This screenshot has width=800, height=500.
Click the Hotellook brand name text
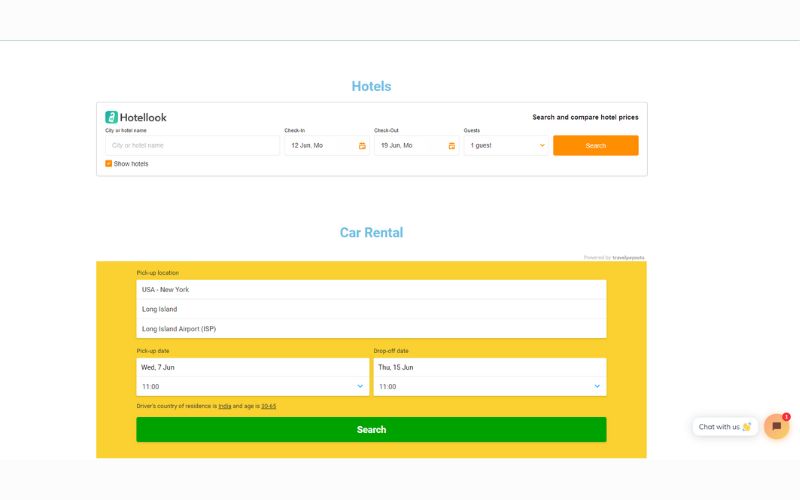click(143, 117)
